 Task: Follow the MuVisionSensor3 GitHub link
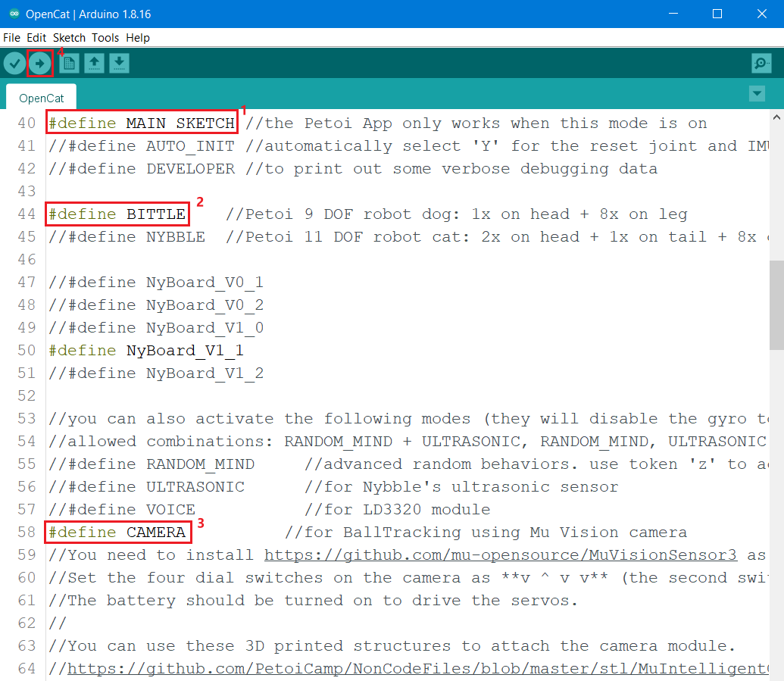[x=500, y=555]
